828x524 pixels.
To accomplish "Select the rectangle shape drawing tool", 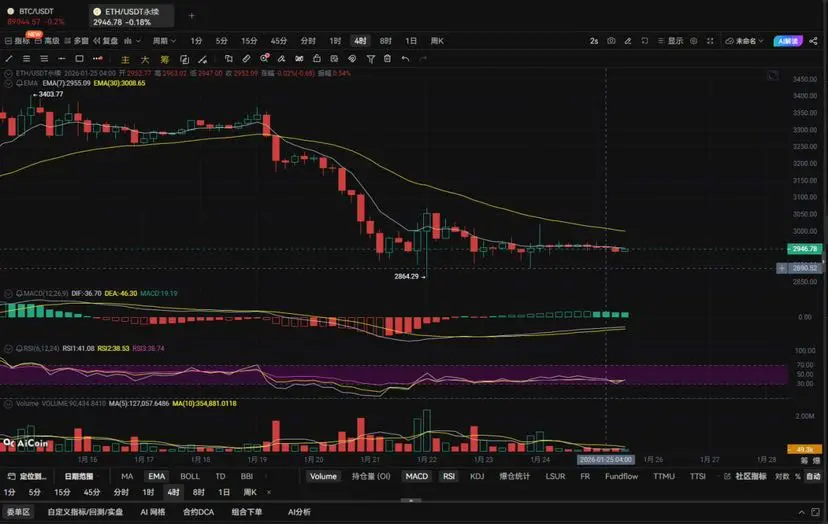I will 79,59.
